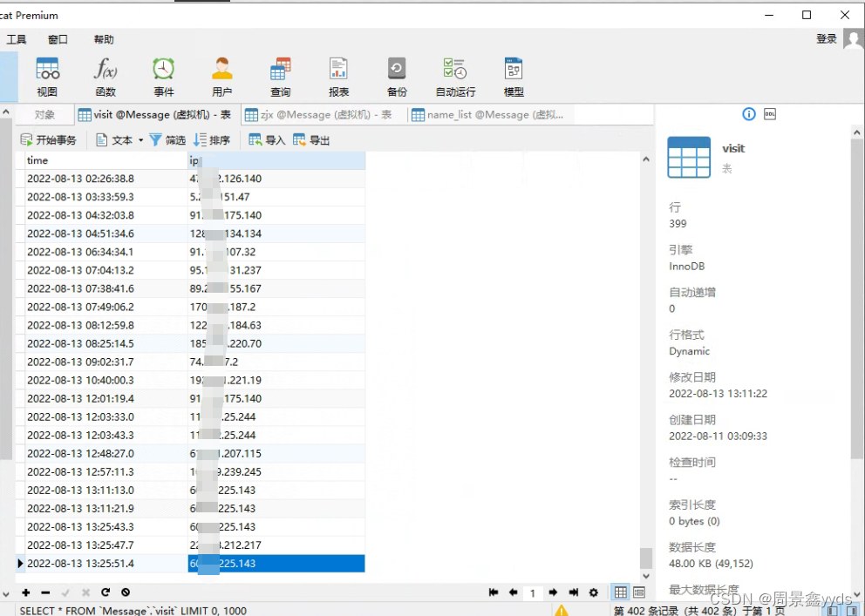Open the page settings gear icon
Screen dimensions: 865x616
click(x=594, y=592)
